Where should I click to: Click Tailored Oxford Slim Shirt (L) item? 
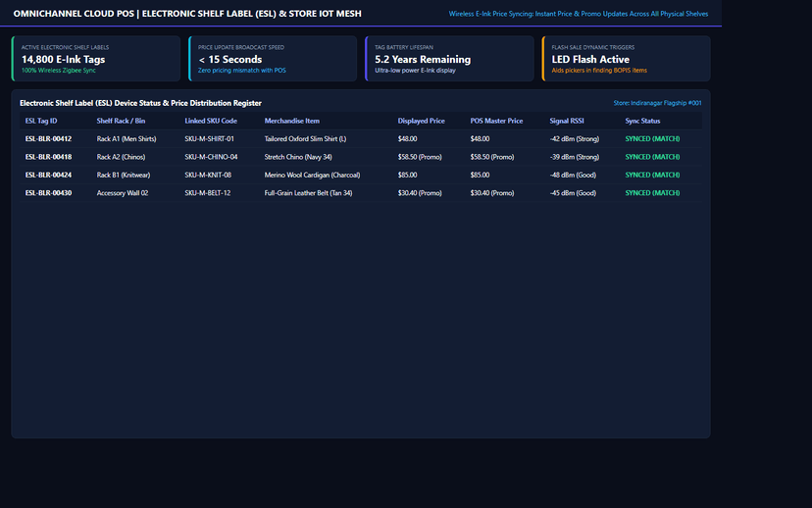(x=305, y=139)
